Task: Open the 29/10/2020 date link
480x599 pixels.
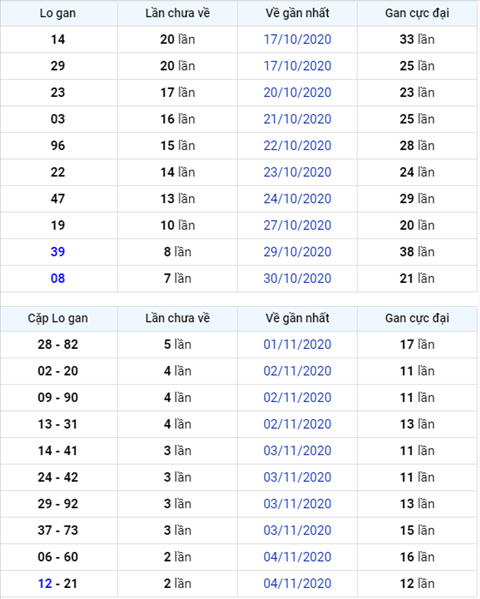Action: pos(297,252)
